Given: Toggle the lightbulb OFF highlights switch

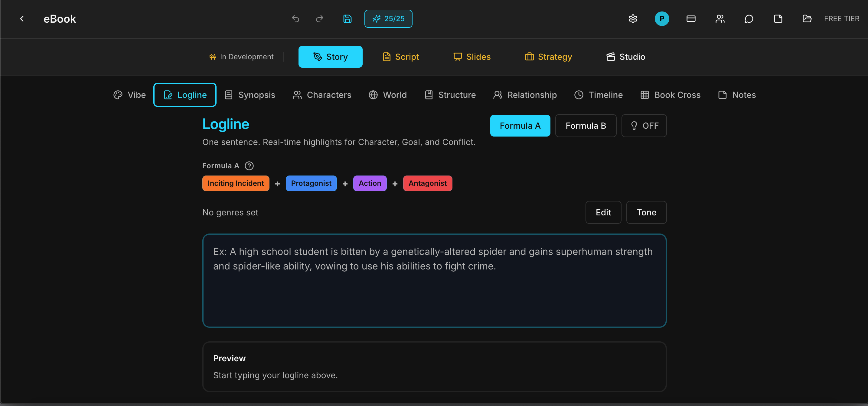Looking at the screenshot, I should (644, 126).
